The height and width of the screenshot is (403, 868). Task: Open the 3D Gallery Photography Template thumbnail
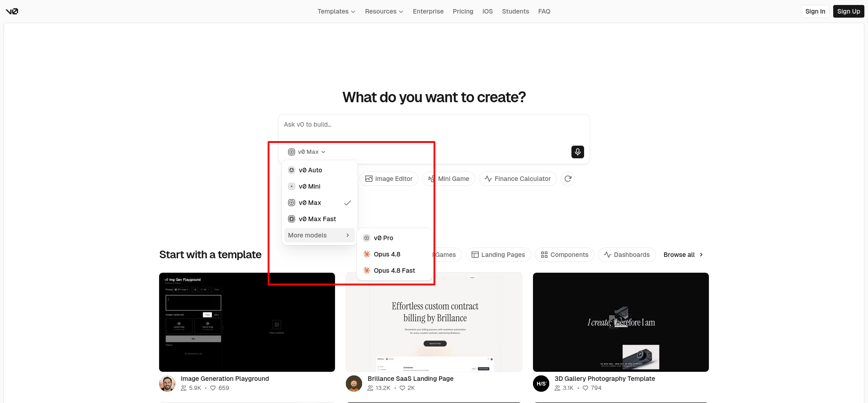[x=621, y=322]
